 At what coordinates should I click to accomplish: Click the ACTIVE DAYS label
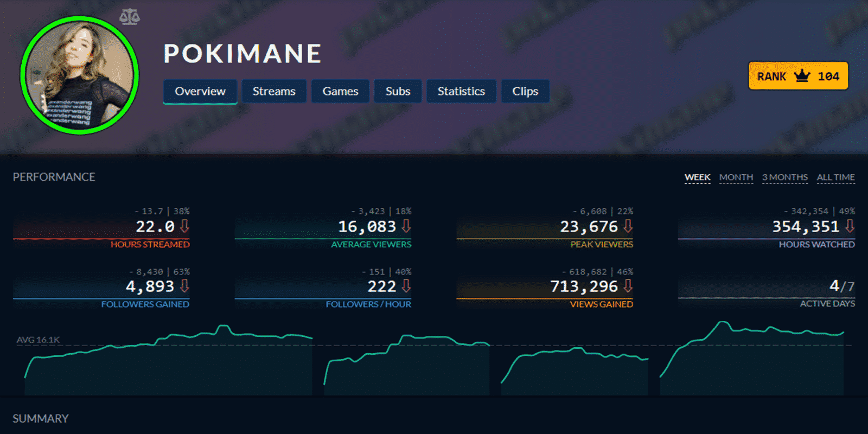coord(827,304)
